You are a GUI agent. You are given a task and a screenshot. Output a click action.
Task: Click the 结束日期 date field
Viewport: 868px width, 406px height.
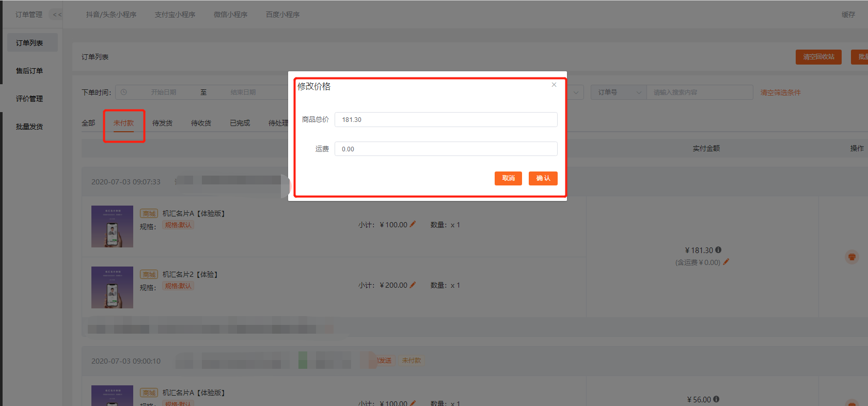(x=243, y=92)
